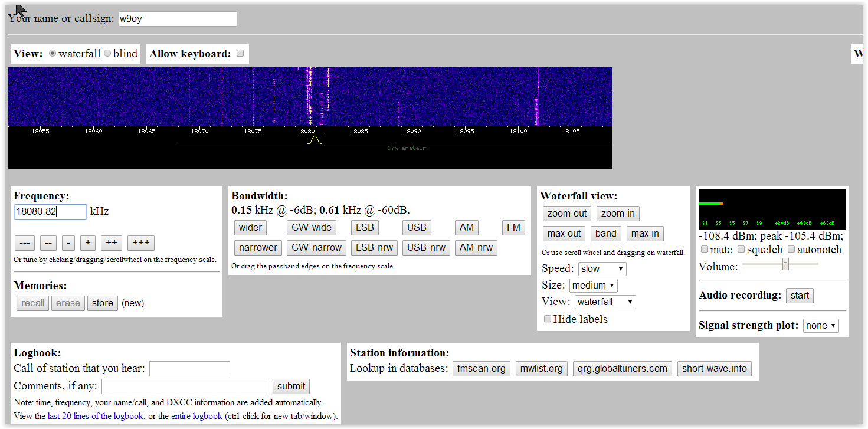This screenshot has width=868, height=429.
Task: Focus the Frequency kHz input box
Action: 51,212
